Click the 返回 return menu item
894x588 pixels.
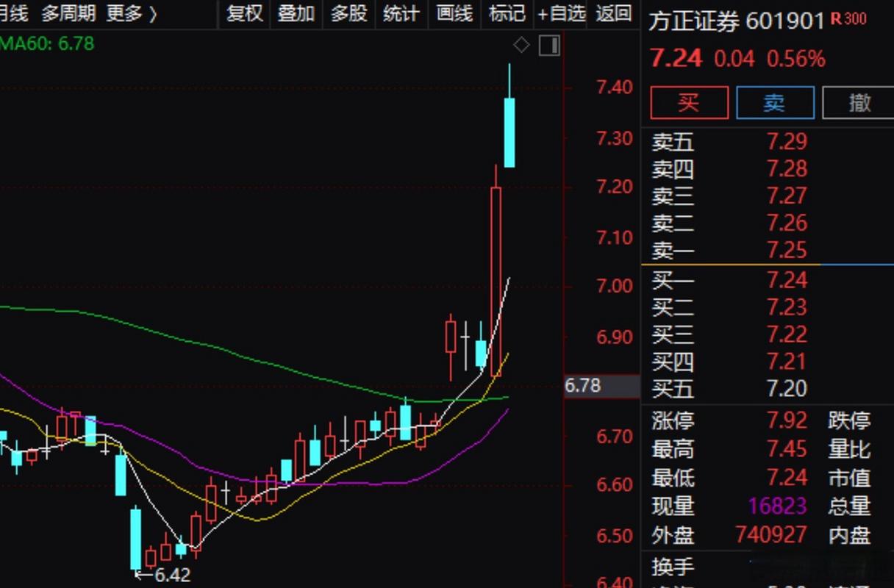click(614, 14)
